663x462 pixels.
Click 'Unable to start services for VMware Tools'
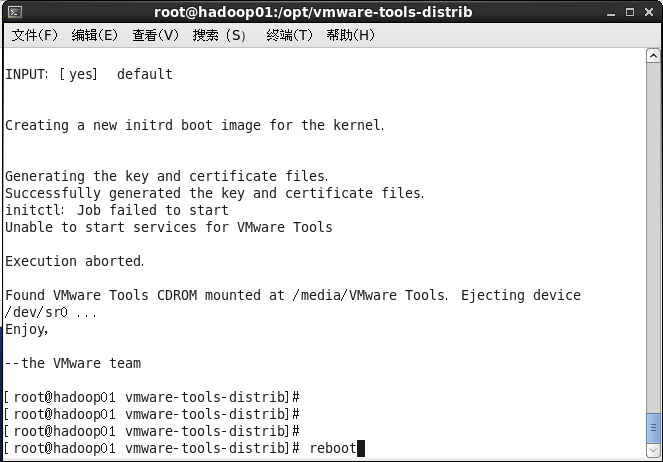pos(169,227)
